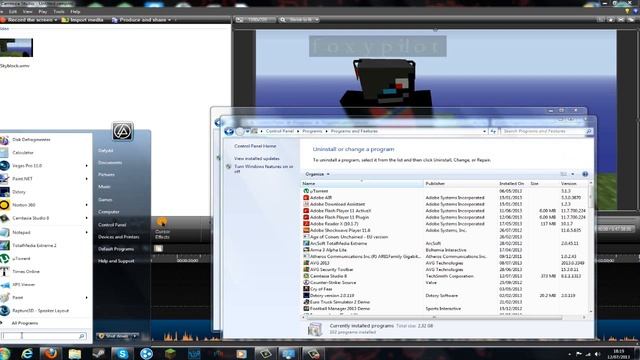Screen dimensions: 640x360
Task: Click All Programs in Start menu
Action: [24, 323]
